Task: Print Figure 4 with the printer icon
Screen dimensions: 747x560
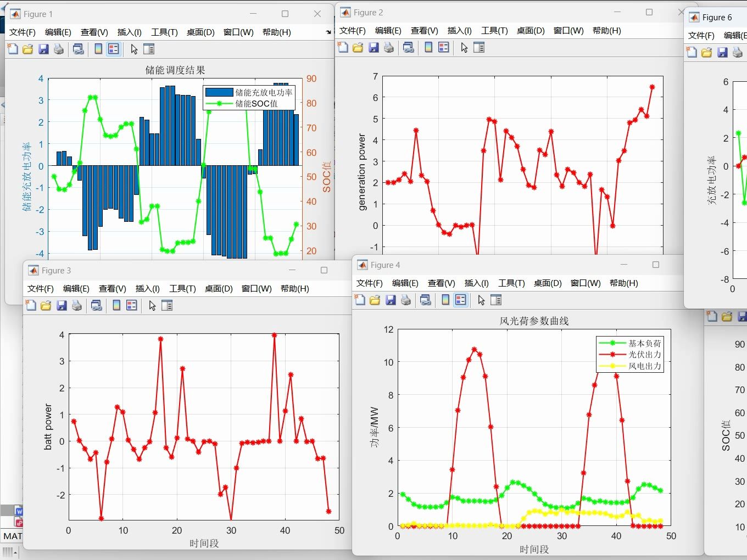Action: [x=406, y=300]
